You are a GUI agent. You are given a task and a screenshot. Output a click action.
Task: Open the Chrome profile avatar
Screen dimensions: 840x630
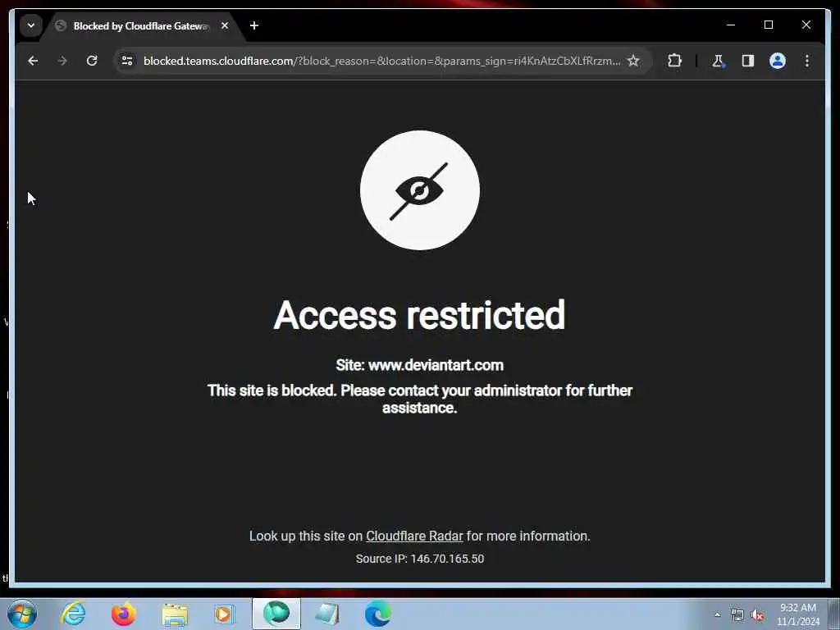point(778,61)
